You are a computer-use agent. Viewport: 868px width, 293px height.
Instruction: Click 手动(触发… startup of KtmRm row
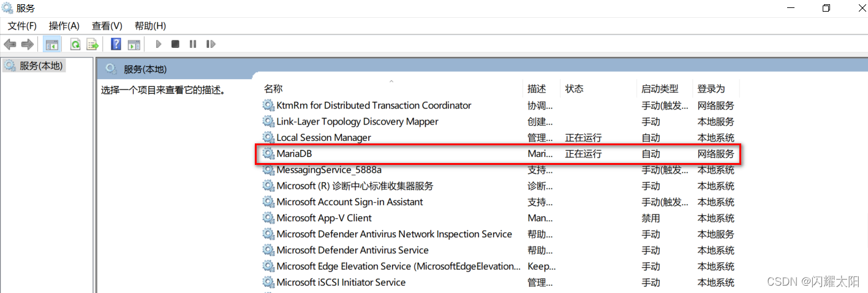click(665, 105)
